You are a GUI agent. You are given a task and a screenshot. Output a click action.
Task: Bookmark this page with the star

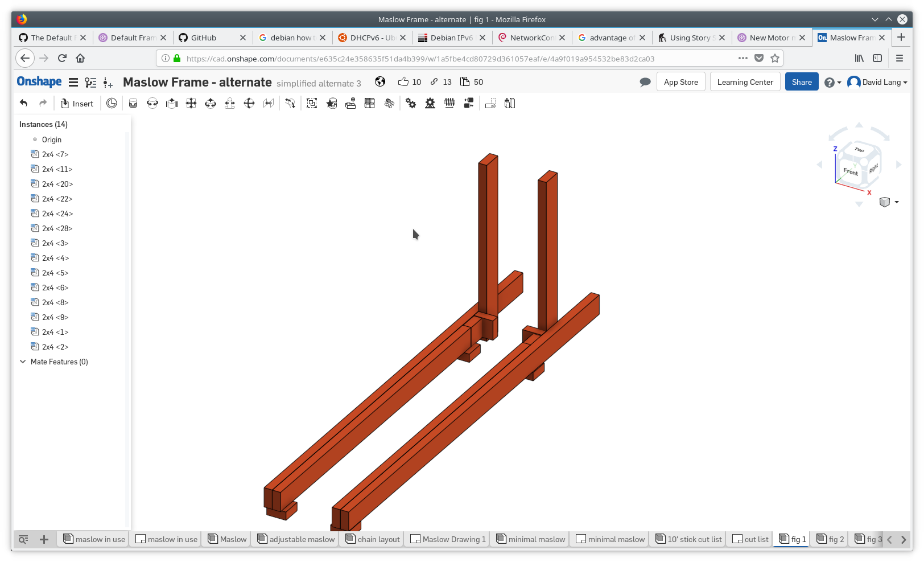pos(775,58)
